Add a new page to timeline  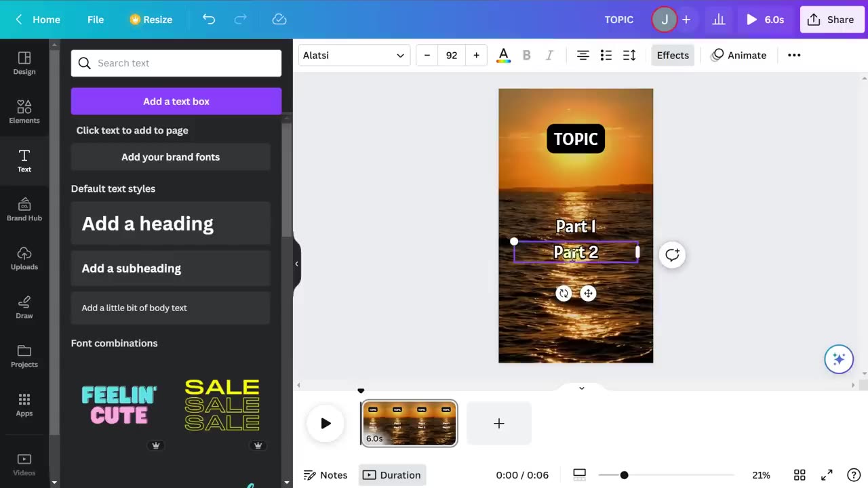[498, 424]
